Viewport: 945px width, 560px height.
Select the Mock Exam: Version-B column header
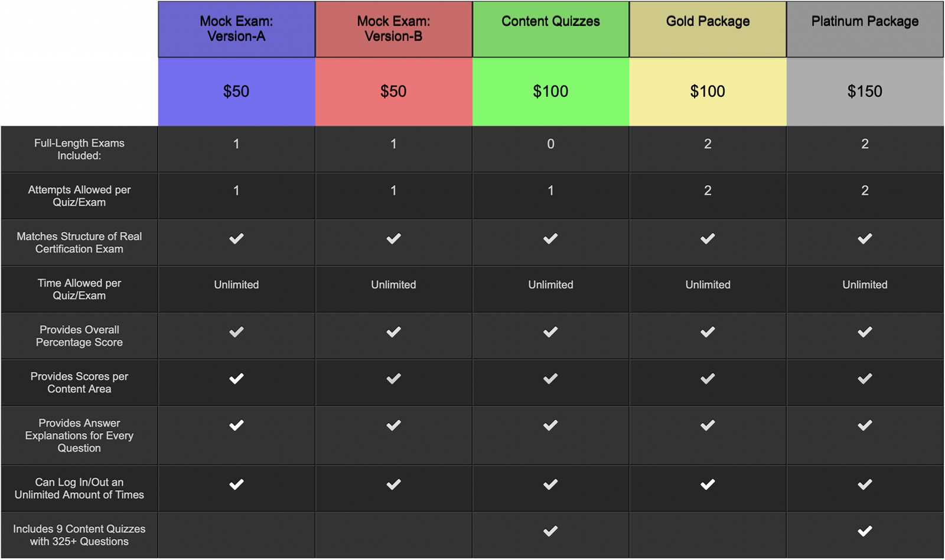pyautogui.click(x=393, y=29)
